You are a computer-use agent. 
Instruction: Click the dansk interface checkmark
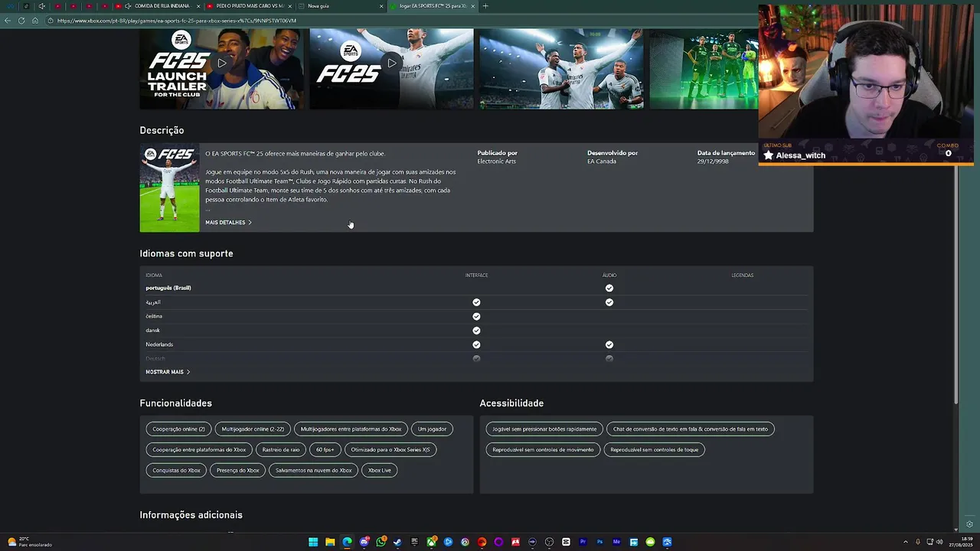[x=476, y=331]
